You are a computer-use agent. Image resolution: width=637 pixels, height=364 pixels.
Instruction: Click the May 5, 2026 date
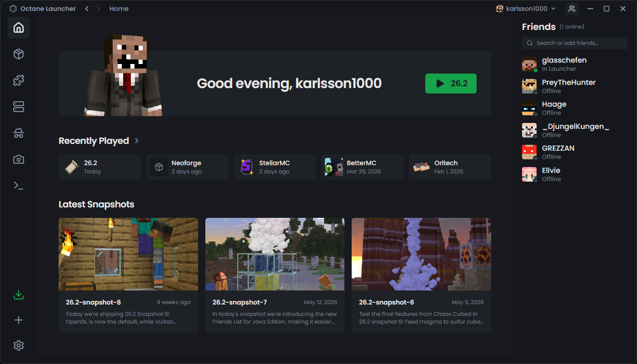click(468, 302)
